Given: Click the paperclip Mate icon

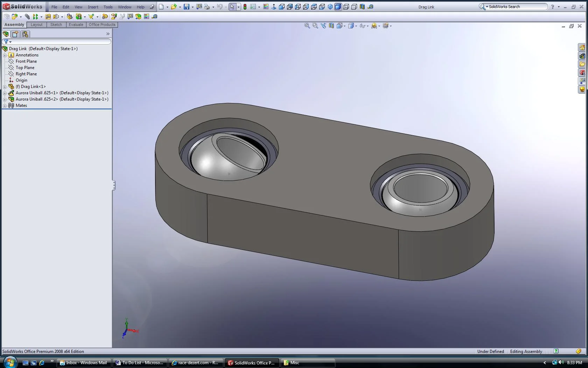Looking at the screenshot, I should [x=27, y=16].
